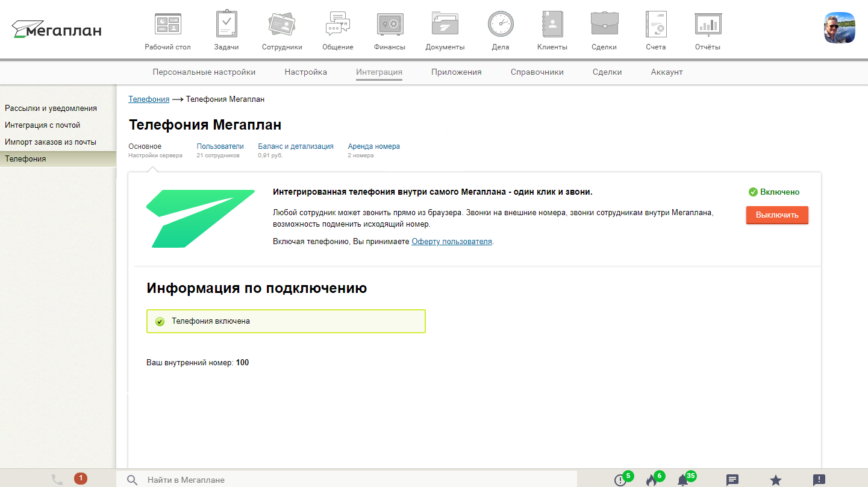Open the Клиенты address book icon
The image size is (868, 487).
coord(552,24)
